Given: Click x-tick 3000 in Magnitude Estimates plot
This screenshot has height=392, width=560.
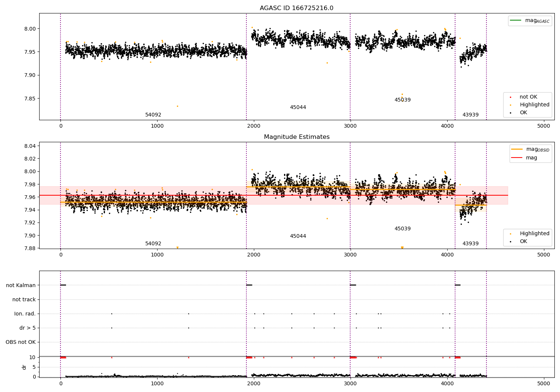Looking at the screenshot, I should coord(350,255).
